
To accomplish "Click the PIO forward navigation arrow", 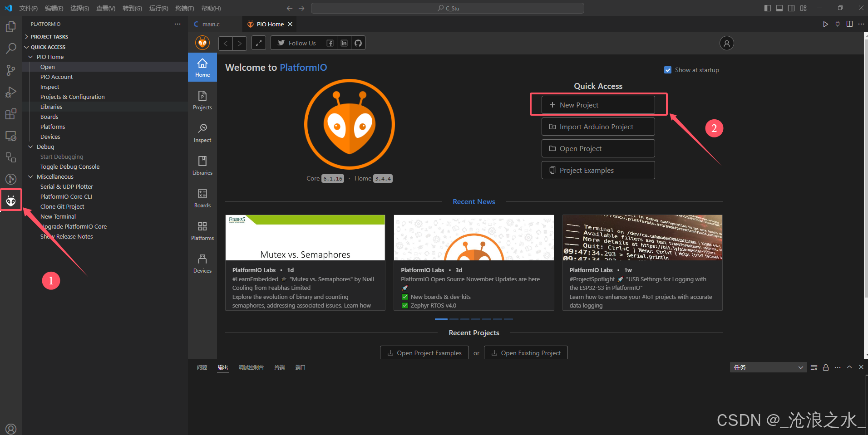I will tap(240, 44).
